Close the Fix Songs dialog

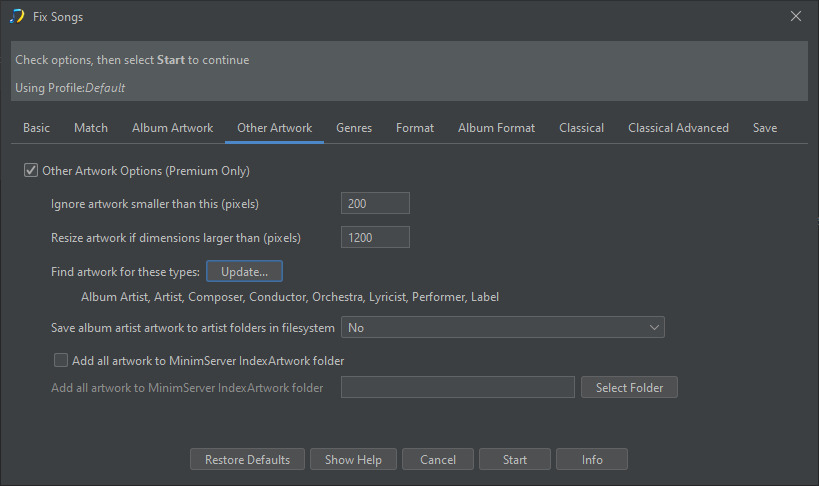coord(795,16)
